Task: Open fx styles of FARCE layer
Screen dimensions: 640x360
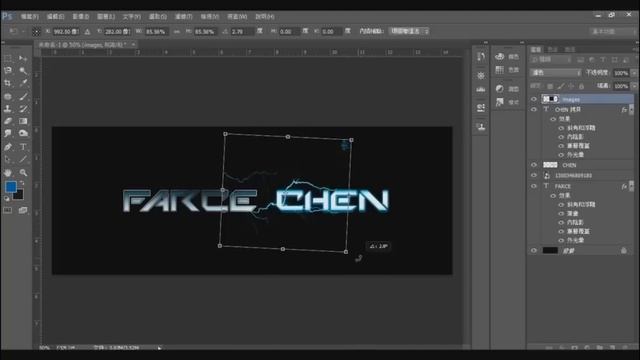Action: [624, 187]
